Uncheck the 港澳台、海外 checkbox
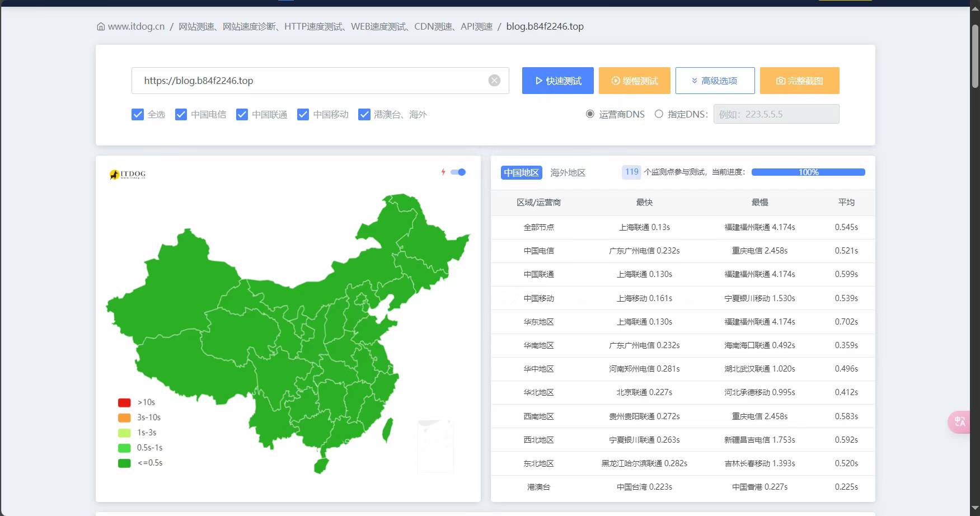Image resolution: width=980 pixels, height=516 pixels. [364, 114]
